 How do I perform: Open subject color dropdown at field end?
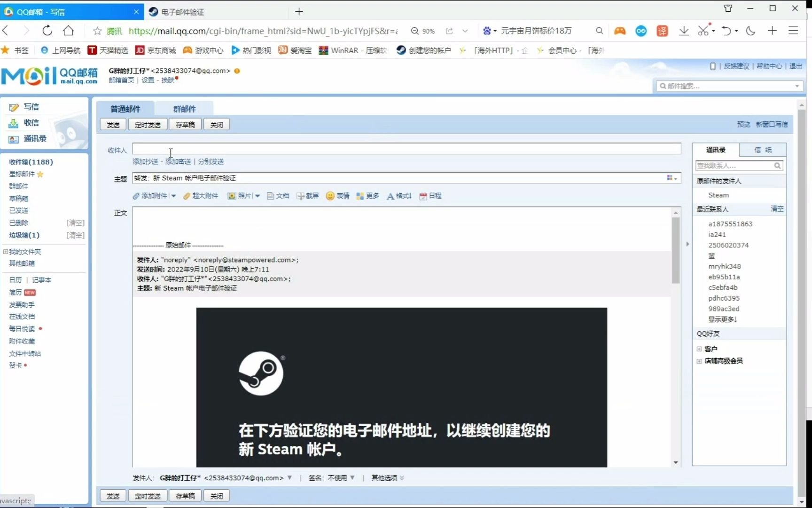pyautogui.click(x=672, y=178)
